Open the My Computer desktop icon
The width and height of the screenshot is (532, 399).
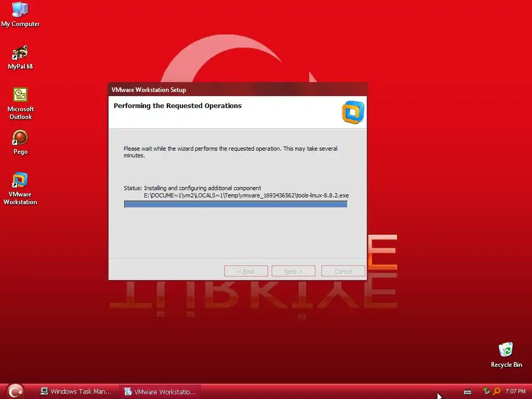pos(20,14)
